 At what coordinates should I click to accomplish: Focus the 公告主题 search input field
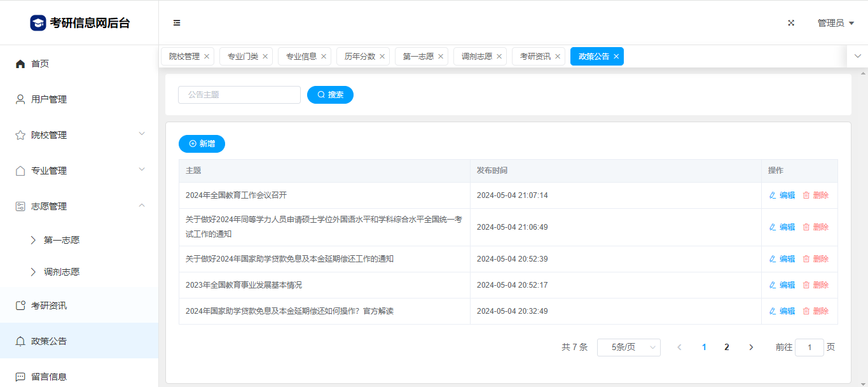click(239, 95)
